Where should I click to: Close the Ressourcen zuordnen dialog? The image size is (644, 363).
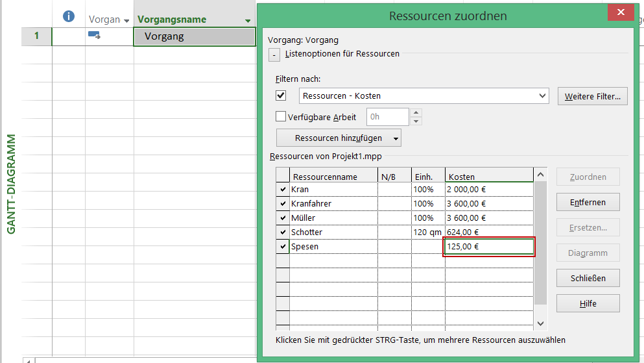621,13
